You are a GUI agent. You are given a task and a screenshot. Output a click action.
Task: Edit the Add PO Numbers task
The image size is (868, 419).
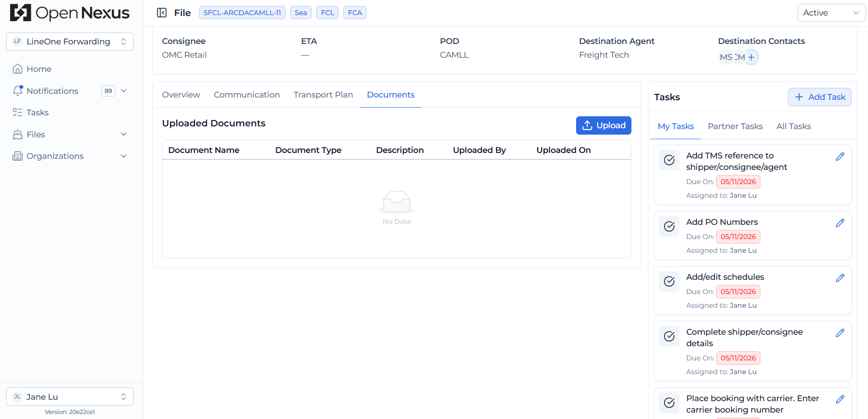pyautogui.click(x=840, y=223)
